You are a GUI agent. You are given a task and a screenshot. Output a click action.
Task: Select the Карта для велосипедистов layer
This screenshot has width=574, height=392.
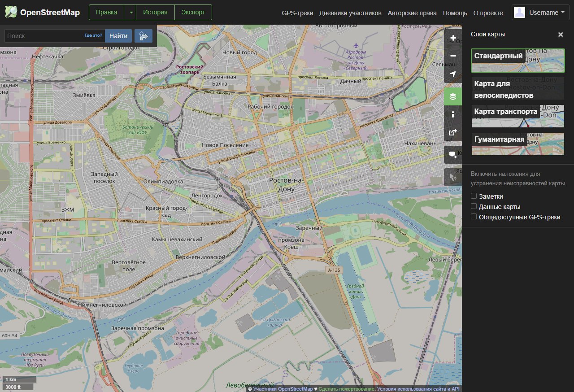click(518, 88)
